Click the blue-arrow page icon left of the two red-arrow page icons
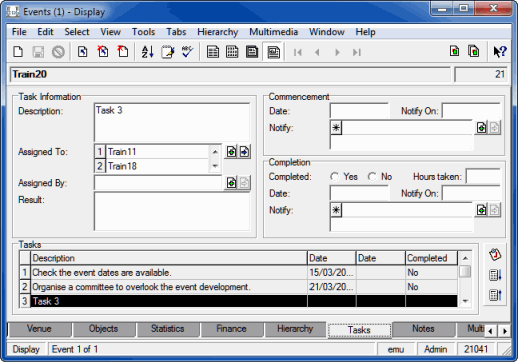Viewport: 518px width, 362px height. click(x=83, y=52)
